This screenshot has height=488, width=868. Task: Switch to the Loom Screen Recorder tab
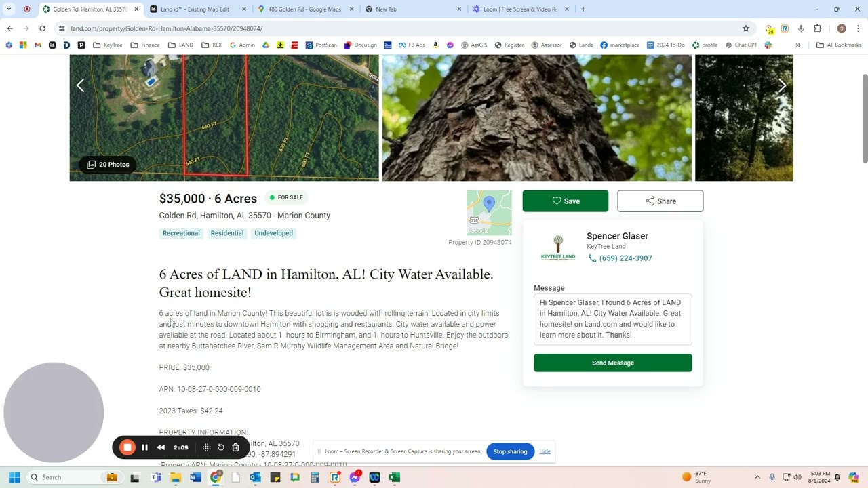point(521,9)
